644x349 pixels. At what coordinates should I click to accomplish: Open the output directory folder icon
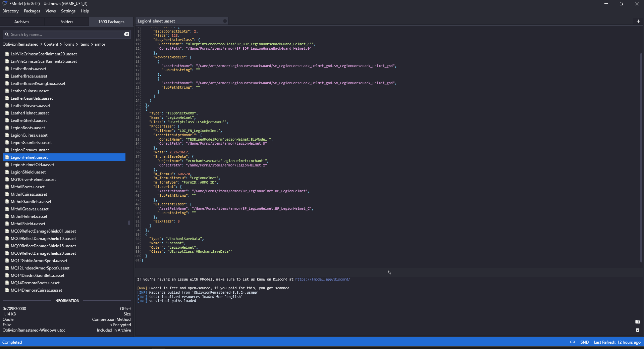tap(637, 322)
